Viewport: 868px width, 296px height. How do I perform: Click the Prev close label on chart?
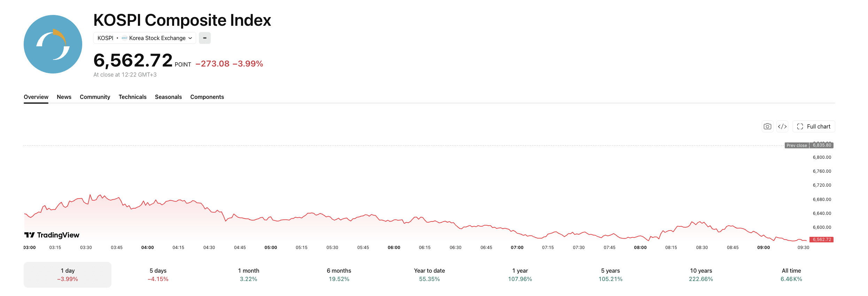pyautogui.click(x=797, y=145)
